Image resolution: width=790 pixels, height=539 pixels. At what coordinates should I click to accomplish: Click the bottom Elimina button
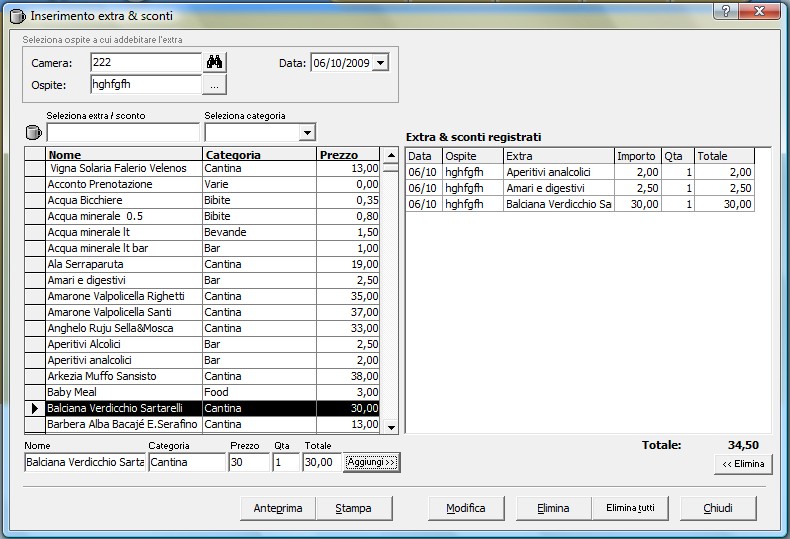coord(553,508)
